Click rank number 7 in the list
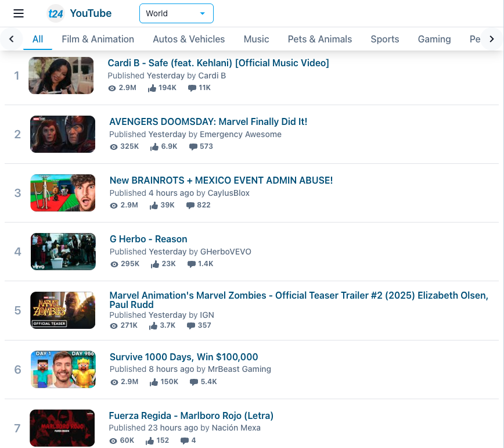Screen dimensions: 504x448 pyautogui.click(x=17, y=428)
